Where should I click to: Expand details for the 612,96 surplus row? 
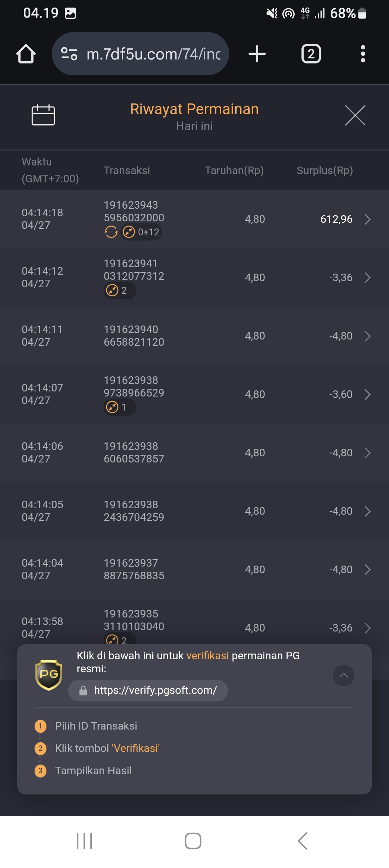tap(367, 219)
